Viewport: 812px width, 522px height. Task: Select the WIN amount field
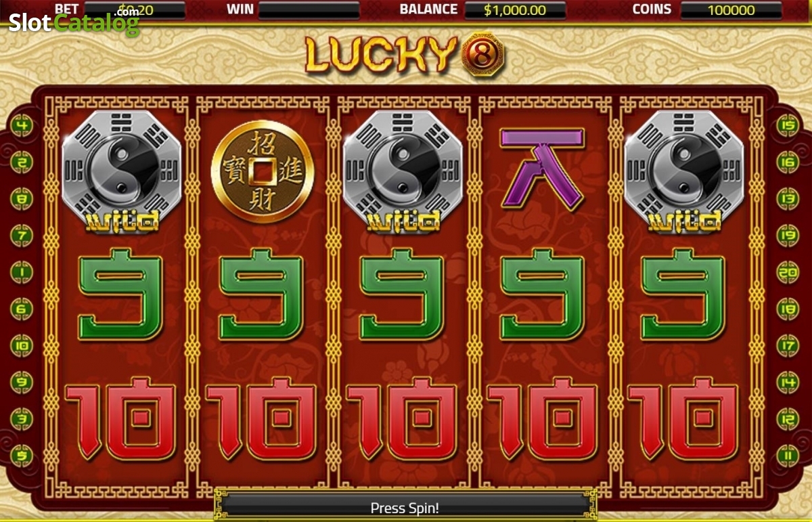(x=309, y=10)
